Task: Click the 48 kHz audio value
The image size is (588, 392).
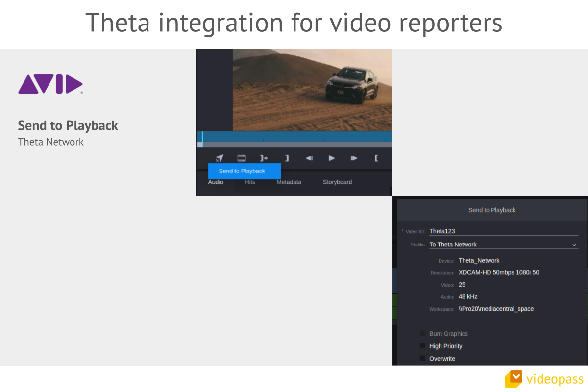Action: [468, 296]
